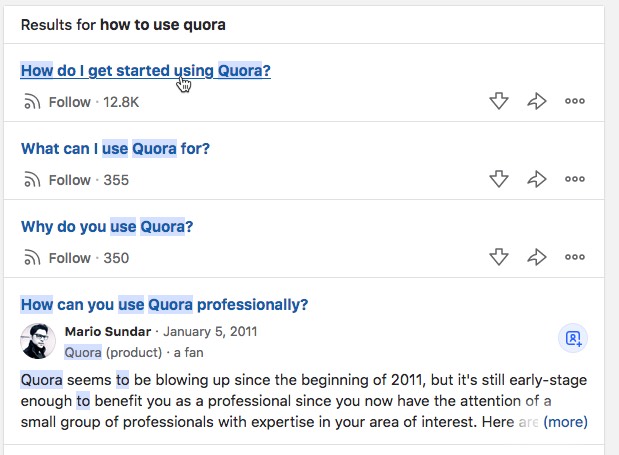
Task: Downvote 'Why do you use Quora?'
Action: (x=499, y=257)
